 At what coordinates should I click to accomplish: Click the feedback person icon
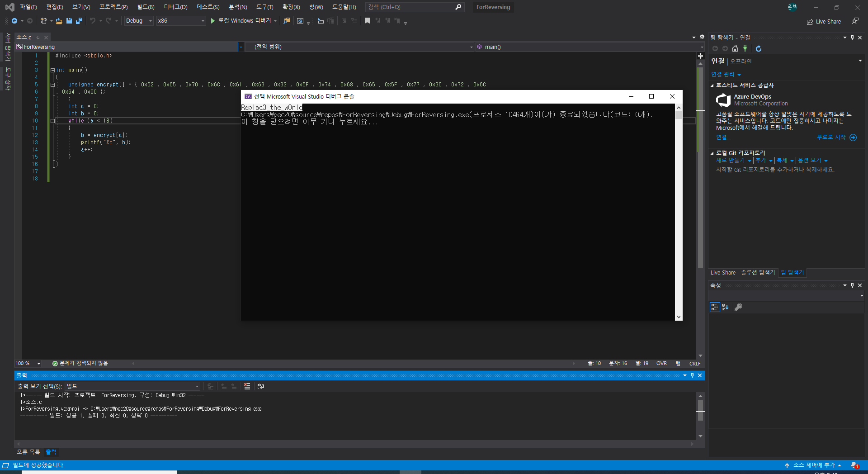pos(855,21)
